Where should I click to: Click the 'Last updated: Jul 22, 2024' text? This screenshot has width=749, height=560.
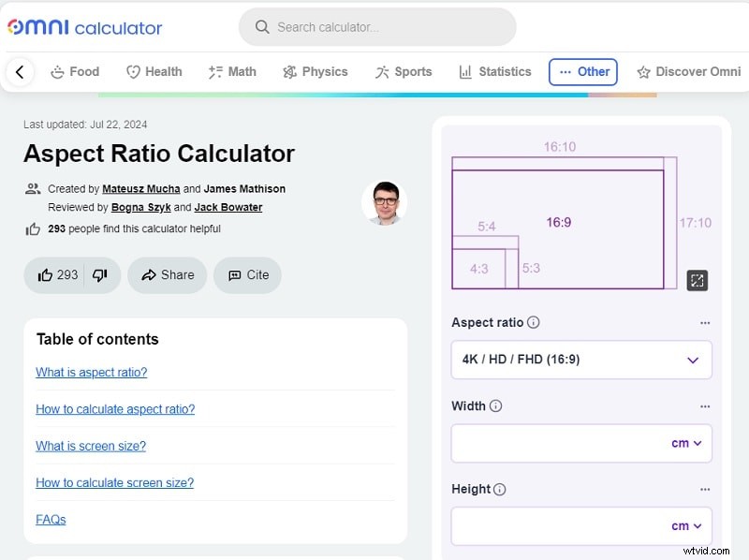point(85,125)
